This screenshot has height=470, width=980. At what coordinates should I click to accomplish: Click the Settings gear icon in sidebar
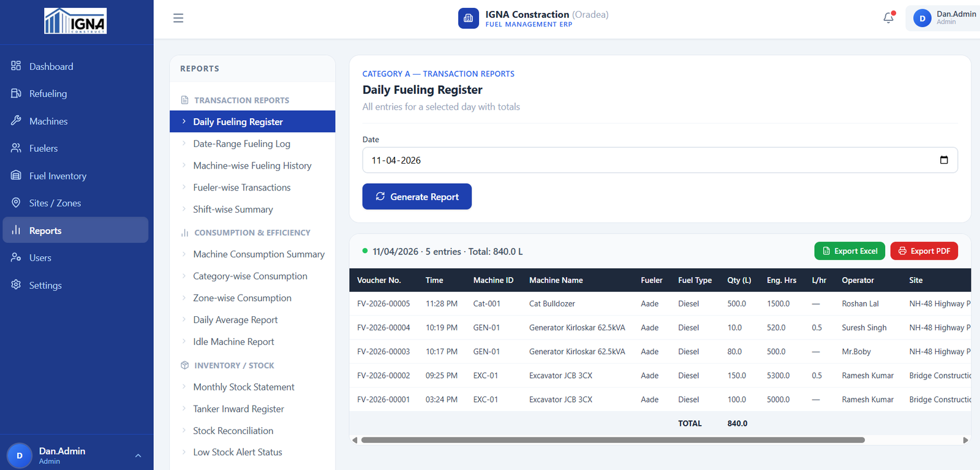(x=16, y=285)
